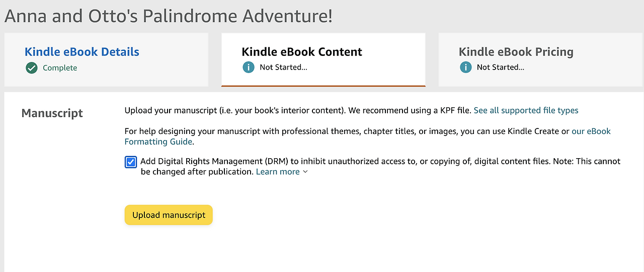Click the Manuscript section heading
The width and height of the screenshot is (644, 272).
click(x=52, y=113)
